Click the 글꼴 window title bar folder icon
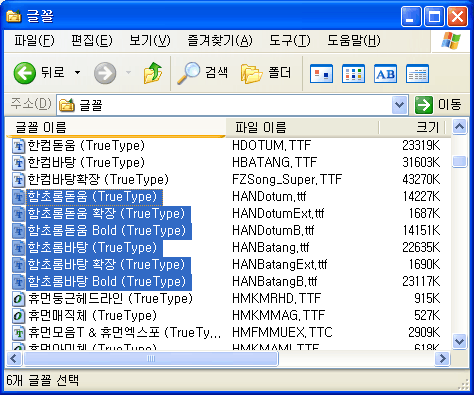 (x=14, y=16)
